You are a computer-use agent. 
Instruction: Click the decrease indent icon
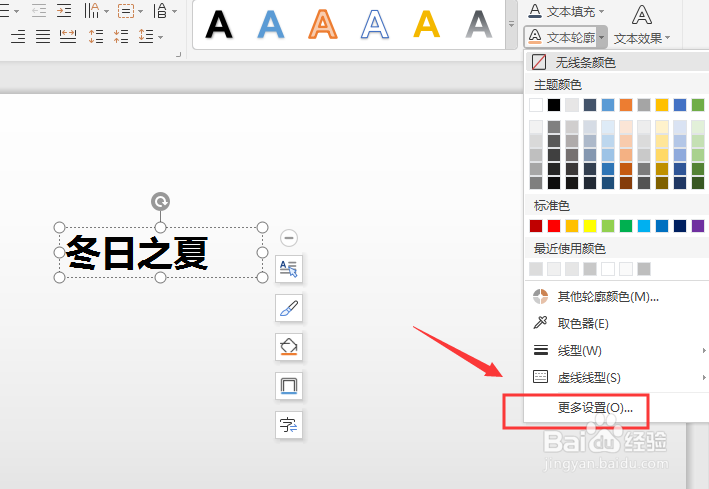pyautogui.click(x=39, y=10)
